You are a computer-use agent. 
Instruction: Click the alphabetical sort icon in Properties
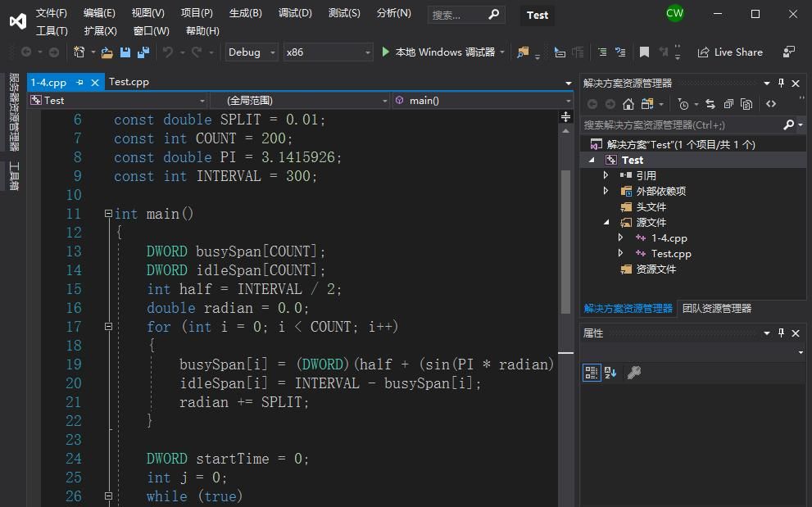point(610,373)
